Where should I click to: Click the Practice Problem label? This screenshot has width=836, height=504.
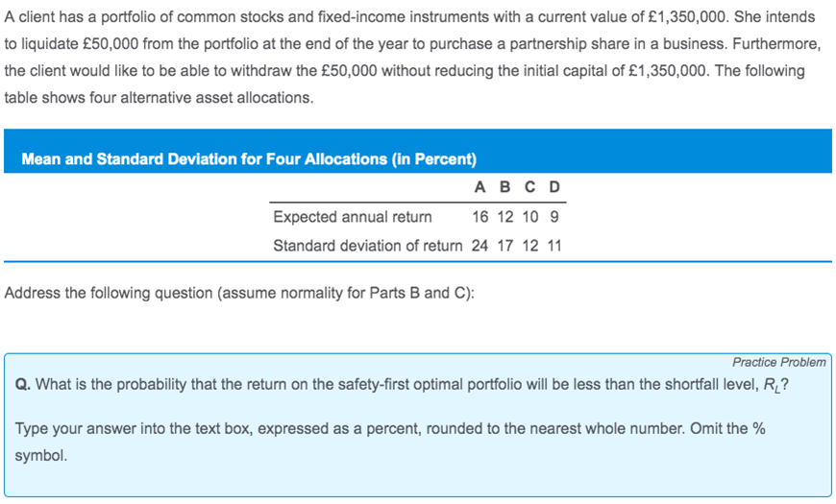pyautogui.click(x=779, y=362)
